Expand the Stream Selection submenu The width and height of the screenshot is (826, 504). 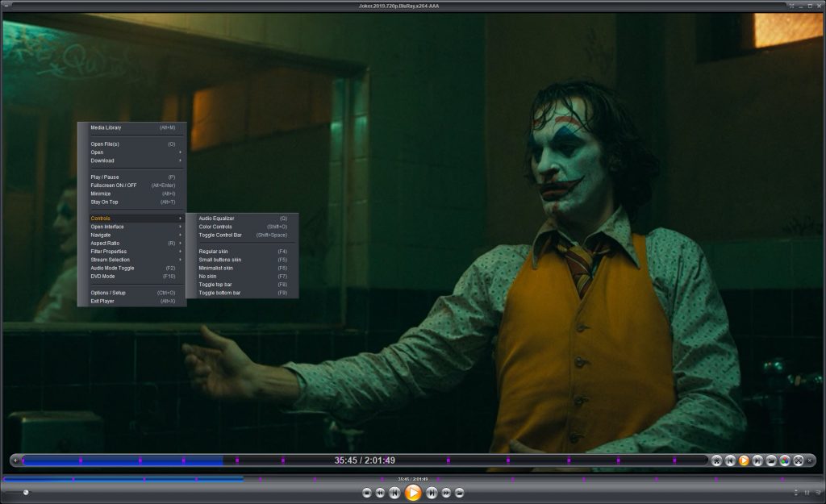pyautogui.click(x=132, y=260)
